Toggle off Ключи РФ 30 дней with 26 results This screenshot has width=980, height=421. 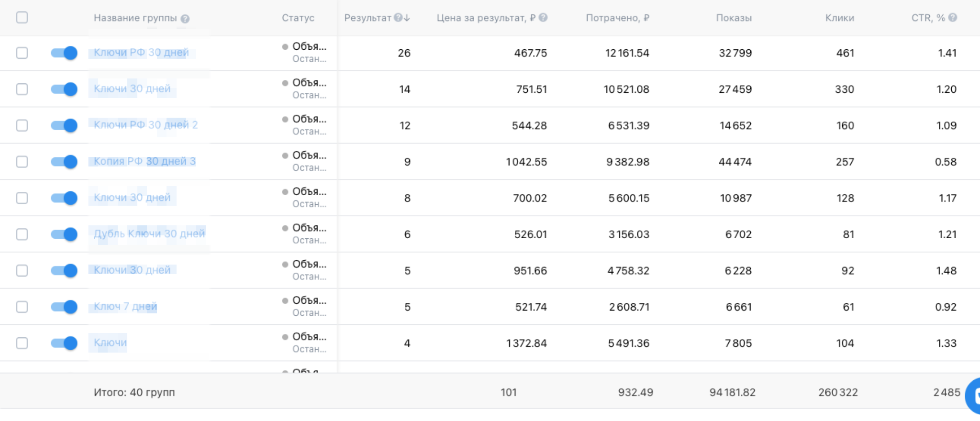click(64, 53)
